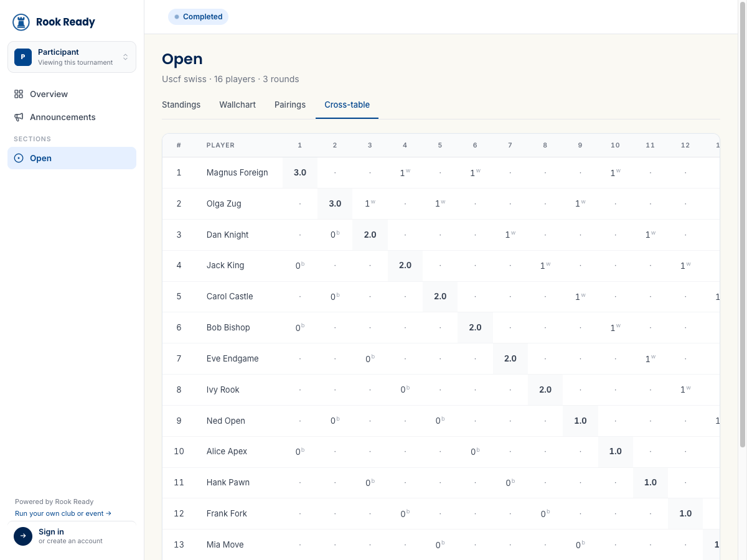Click the vertical page scrollbar
This screenshot has width=747, height=560.
(742, 224)
